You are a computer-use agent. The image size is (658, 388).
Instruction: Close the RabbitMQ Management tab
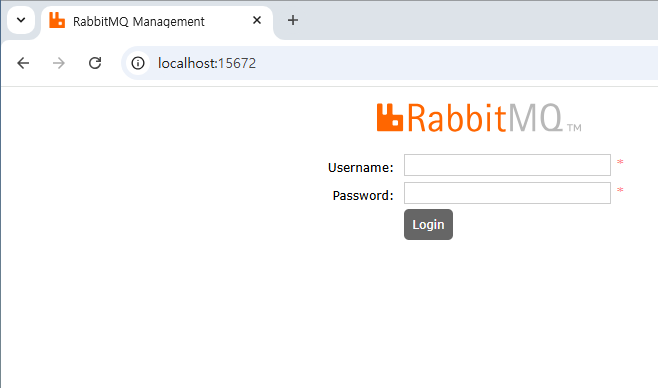pyautogui.click(x=257, y=20)
